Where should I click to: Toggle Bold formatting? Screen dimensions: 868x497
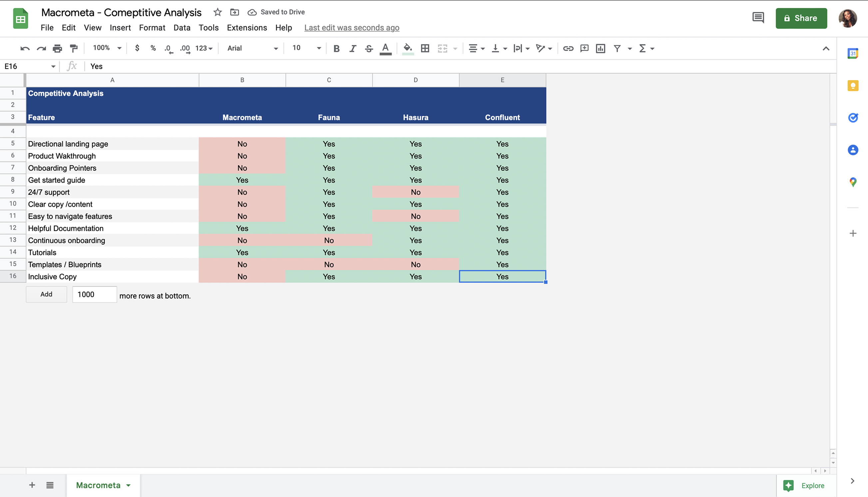[x=336, y=49]
